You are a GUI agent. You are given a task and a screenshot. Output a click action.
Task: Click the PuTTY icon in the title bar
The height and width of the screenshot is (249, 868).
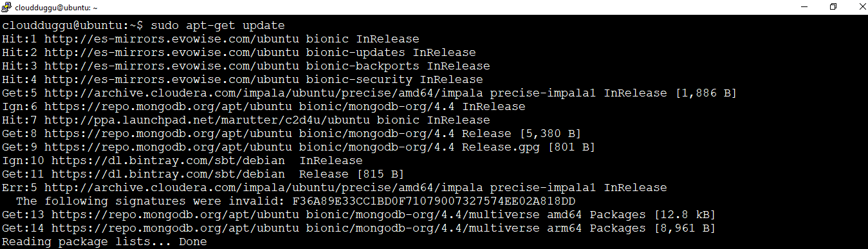[6, 7]
